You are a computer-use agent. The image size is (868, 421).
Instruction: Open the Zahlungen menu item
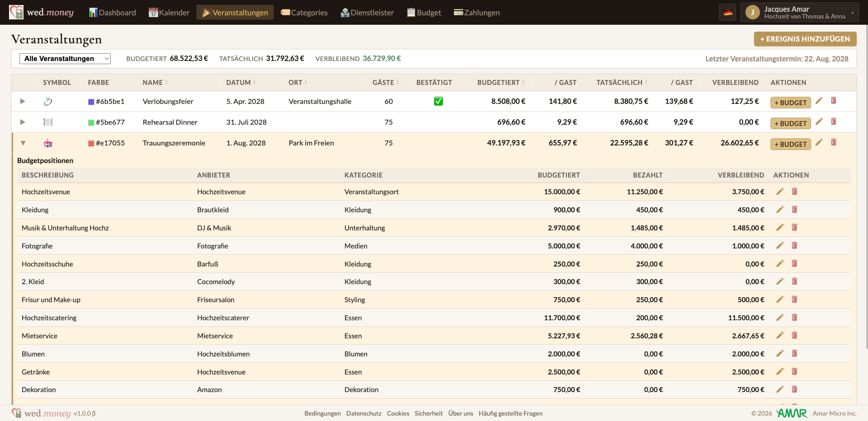pos(476,13)
